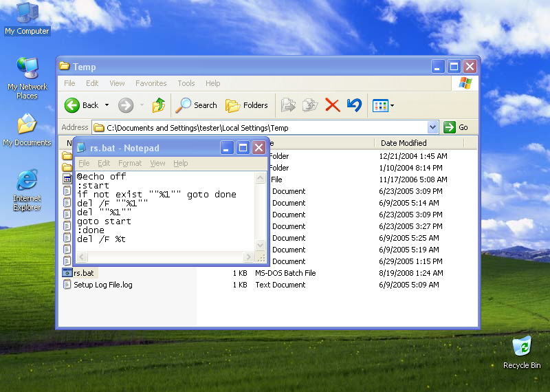Maximize the rs.bat Notepad window
Screen dimensions: 550x392
coord(243,148)
